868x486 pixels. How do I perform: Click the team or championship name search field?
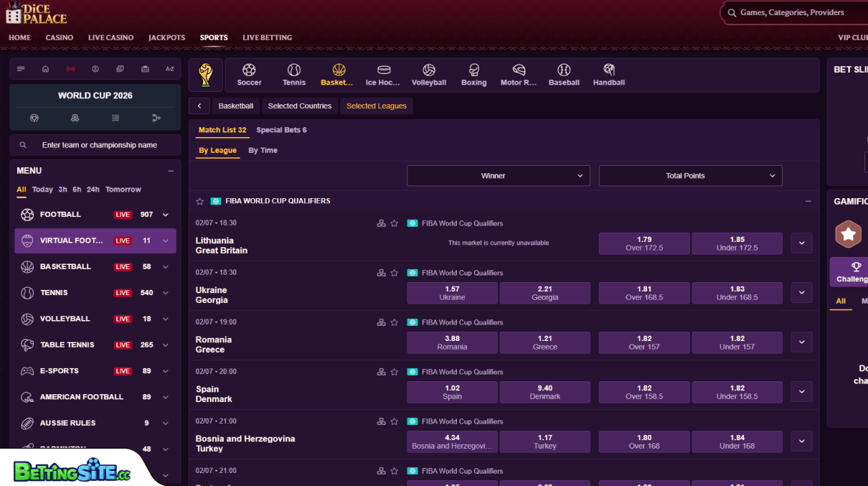(95, 145)
